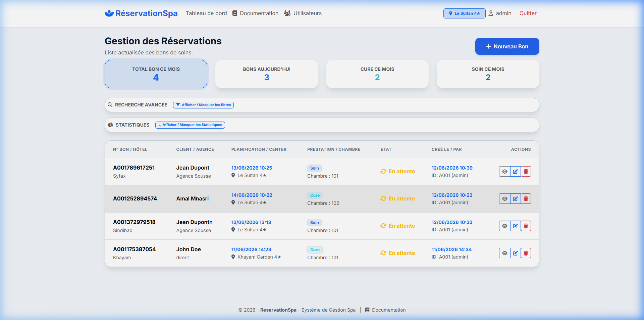Viewport: 644px width, 320px height.
Task: Toggle Afficher / Masquer les filtres
Action: coord(203,105)
